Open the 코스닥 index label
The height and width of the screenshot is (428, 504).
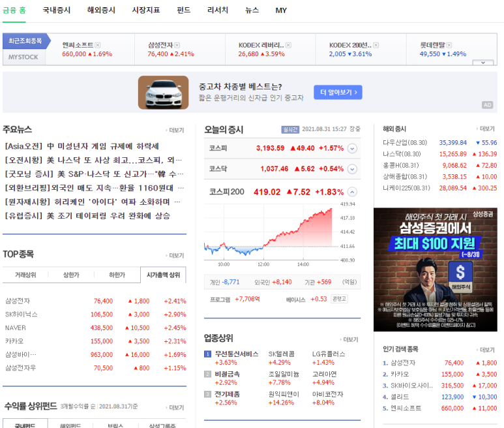click(218, 169)
